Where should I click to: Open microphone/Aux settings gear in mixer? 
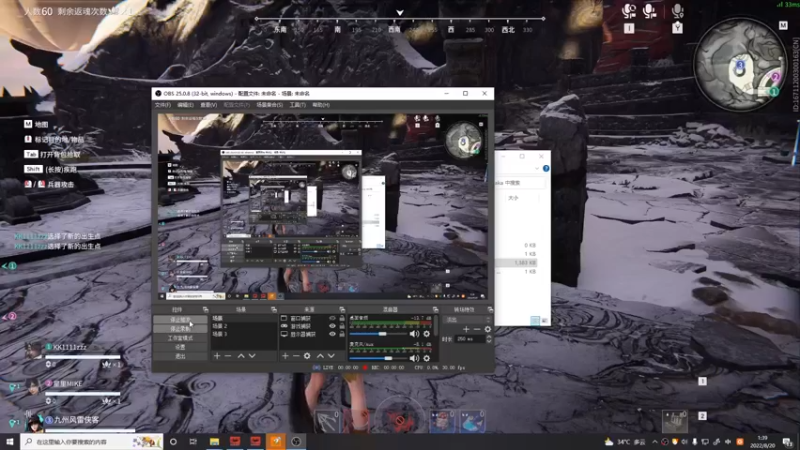pyautogui.click(x=427, y=358)
